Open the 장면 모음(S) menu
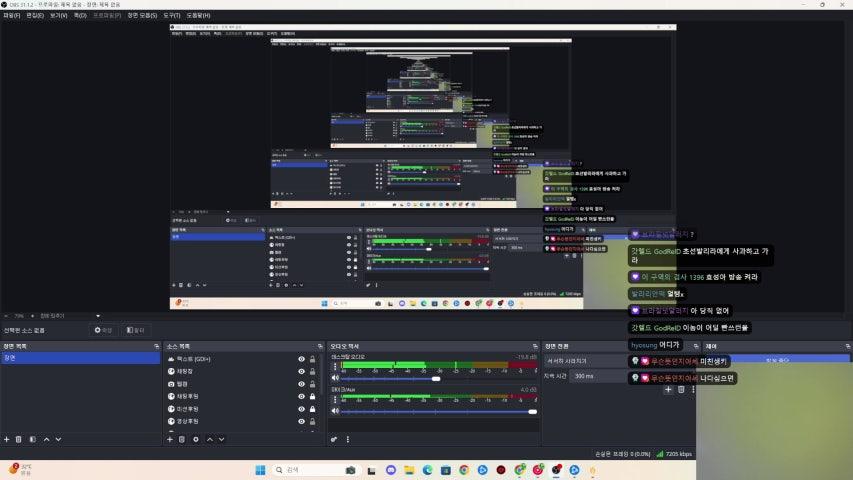Screen dimensions: 853x480 [142, 15]
